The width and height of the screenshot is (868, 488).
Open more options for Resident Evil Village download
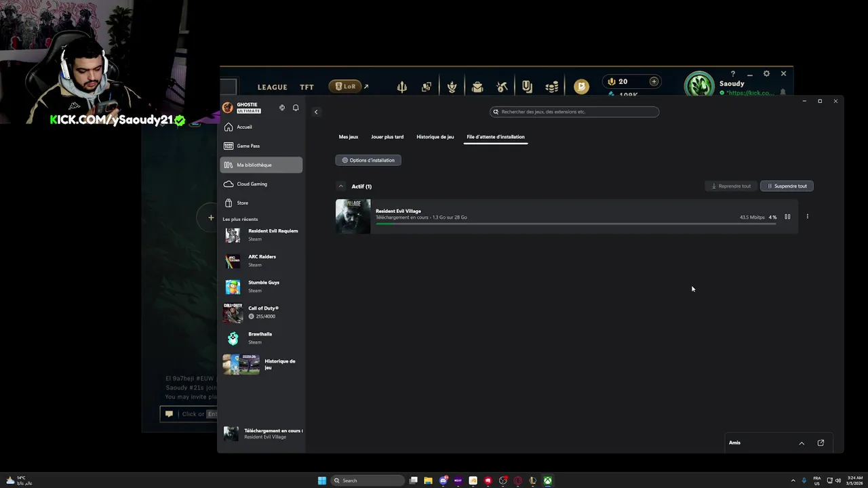click(x=807, y=217)
